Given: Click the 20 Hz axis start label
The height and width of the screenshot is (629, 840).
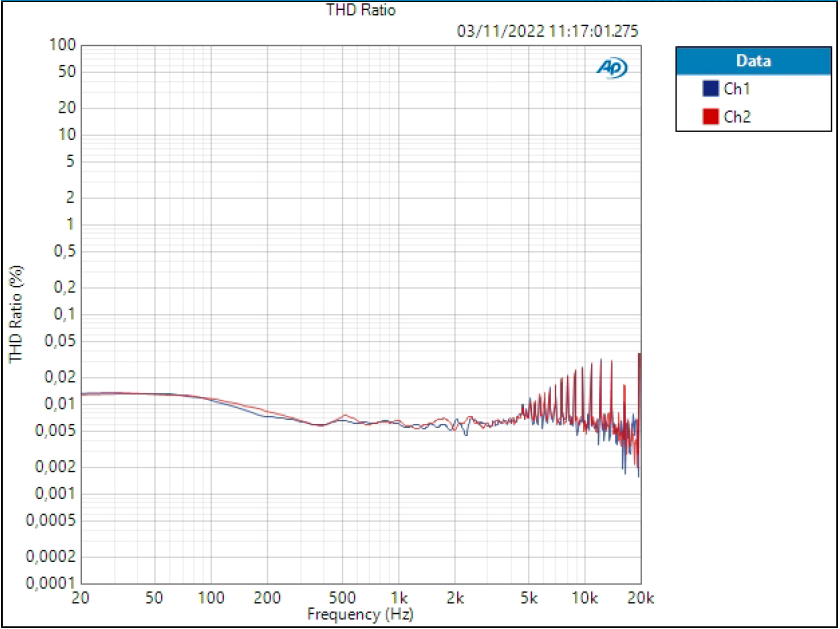Looking at the screenshot, I should (79, 596).
